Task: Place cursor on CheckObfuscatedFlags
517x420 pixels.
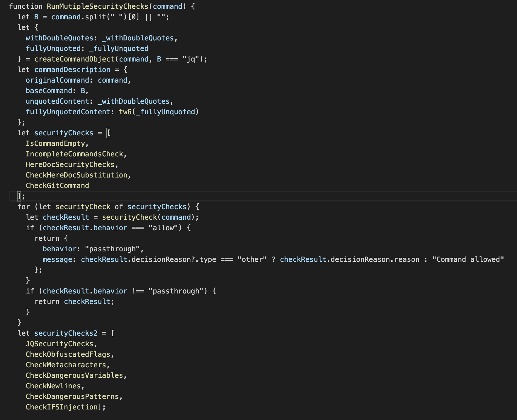Action: [x=68, y=354]
